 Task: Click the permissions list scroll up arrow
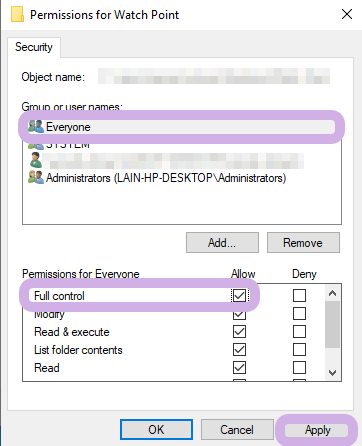[x=332, y=293]
